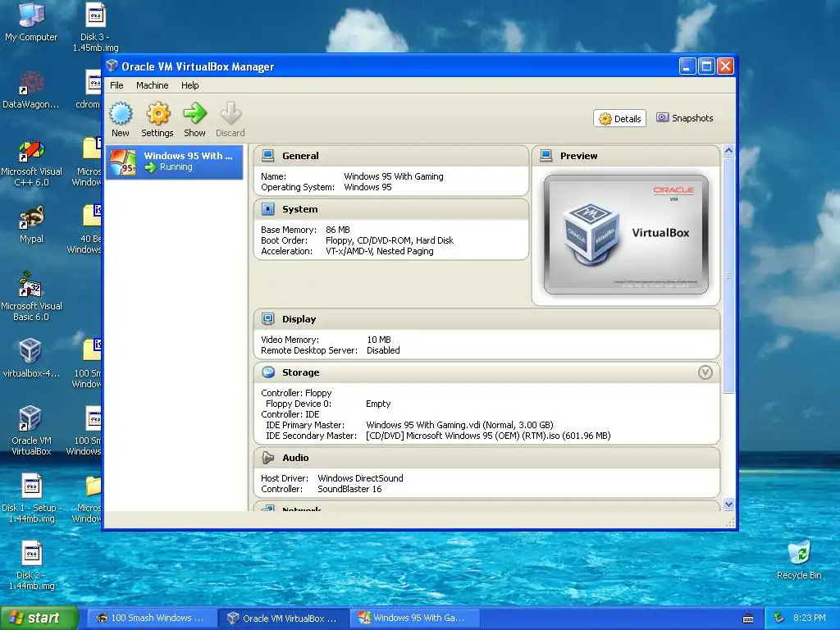Click the Boot Order value text
This screenshot has height=630, width=840.
coord(390,240)
